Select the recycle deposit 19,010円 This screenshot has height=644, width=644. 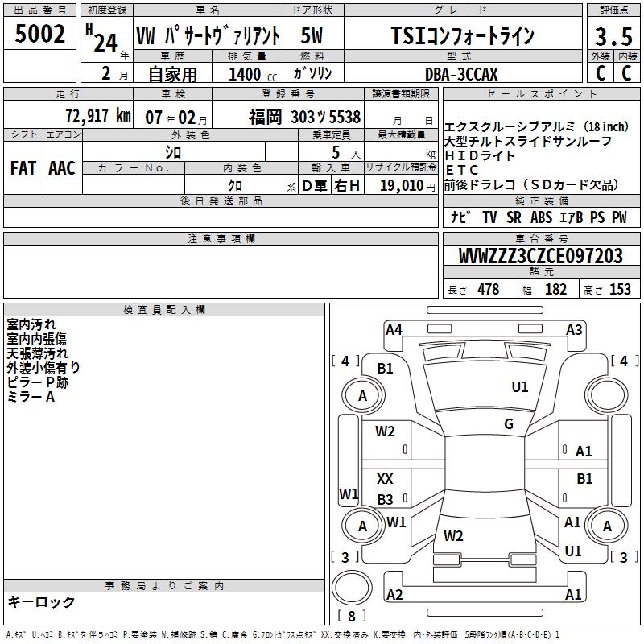[x=407, y=186]
